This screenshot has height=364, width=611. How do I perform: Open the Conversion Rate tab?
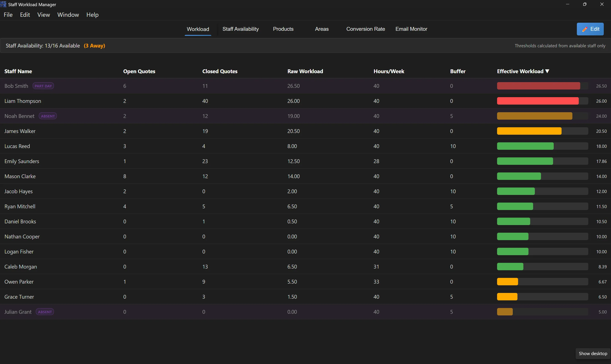point(366,29)
